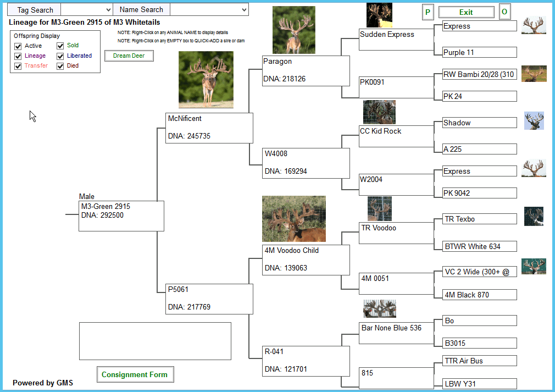Toggle the Sold offspring checkbox
Image resolution: width=555 pixels, height=392 pixels.
tap(60, 46)
